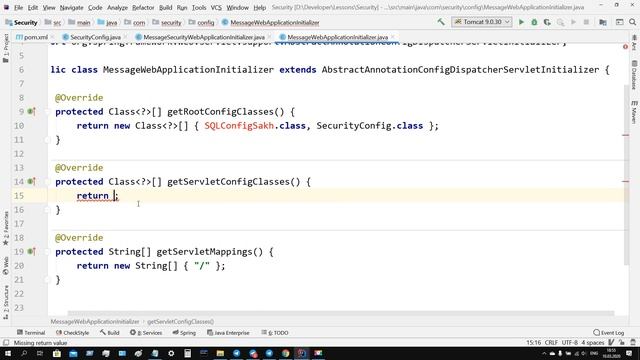Screen dimensions: 640x360
Task: Open the Navigate menu
Action: [x=71, y=7]
